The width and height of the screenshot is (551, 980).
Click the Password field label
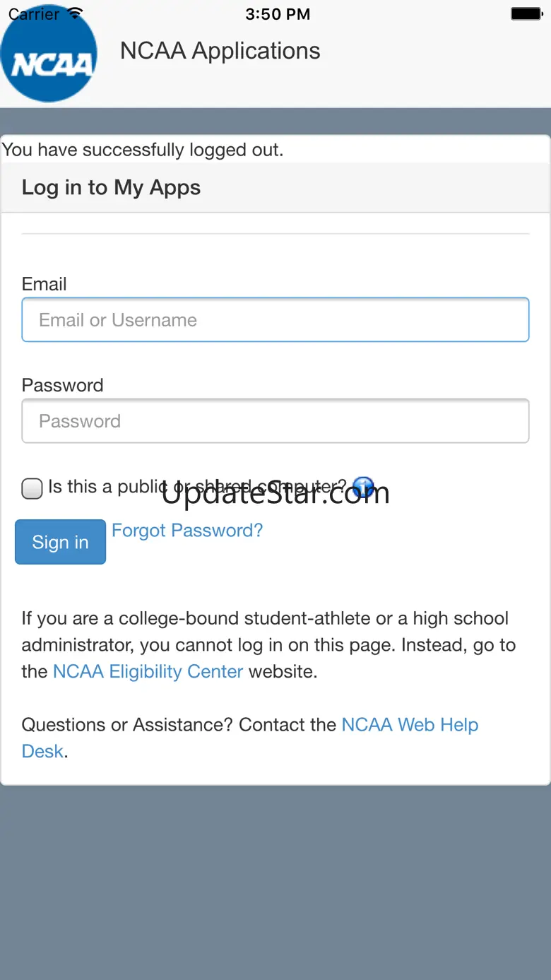62,385
